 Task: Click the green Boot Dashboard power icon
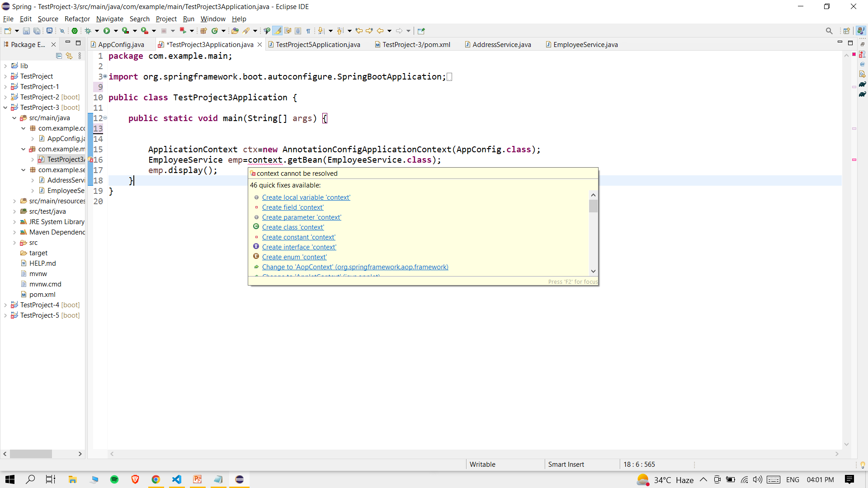75,31
